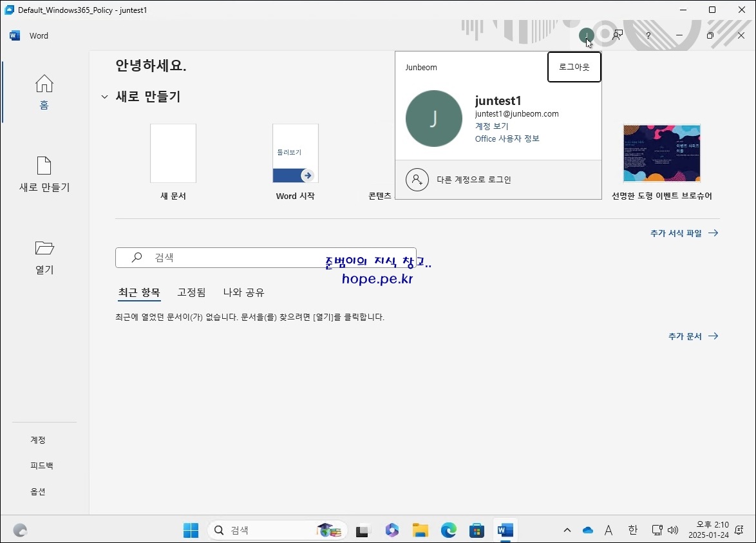Click the juntest1@junbeom.com email text

click(x=517, y=114)
